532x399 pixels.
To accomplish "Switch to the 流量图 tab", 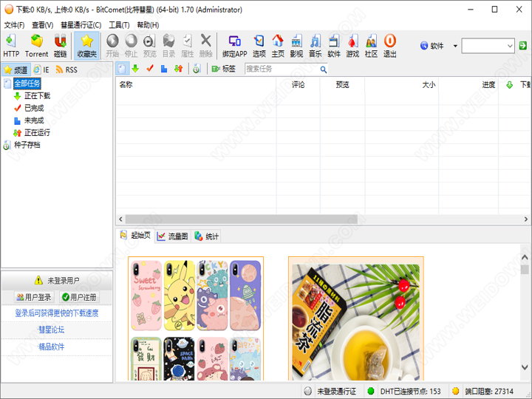I will (172, 236).
